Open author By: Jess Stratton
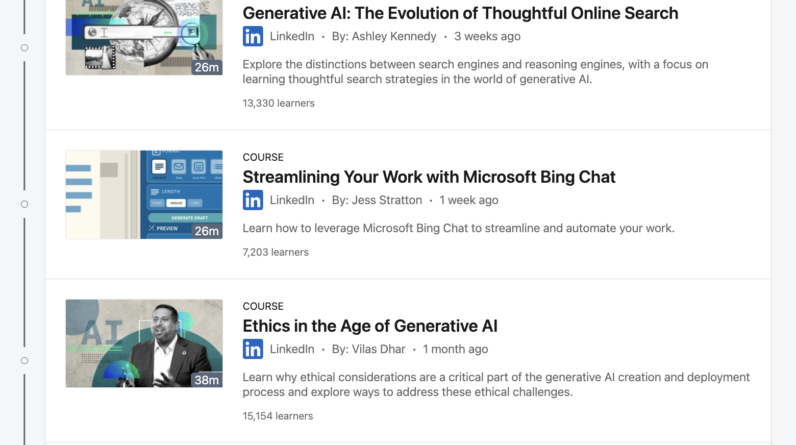This screenshot has height=445, width=796. (x=377, y=200)
